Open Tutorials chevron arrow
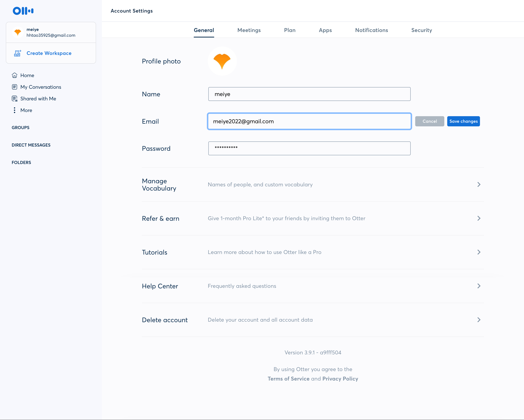Screen dimensions: 524x420 [x=479, y=252]
